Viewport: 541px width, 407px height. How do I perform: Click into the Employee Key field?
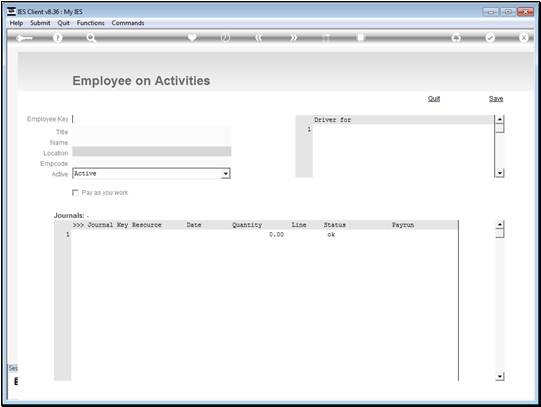pos(151,119)
